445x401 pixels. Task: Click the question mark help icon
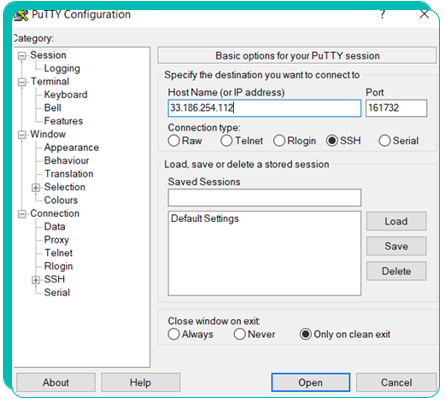(x=382, y=14)
